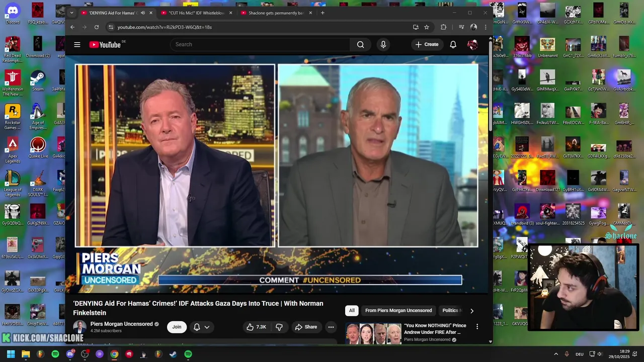Open Chrome three-dot menu

pos(486,27)
